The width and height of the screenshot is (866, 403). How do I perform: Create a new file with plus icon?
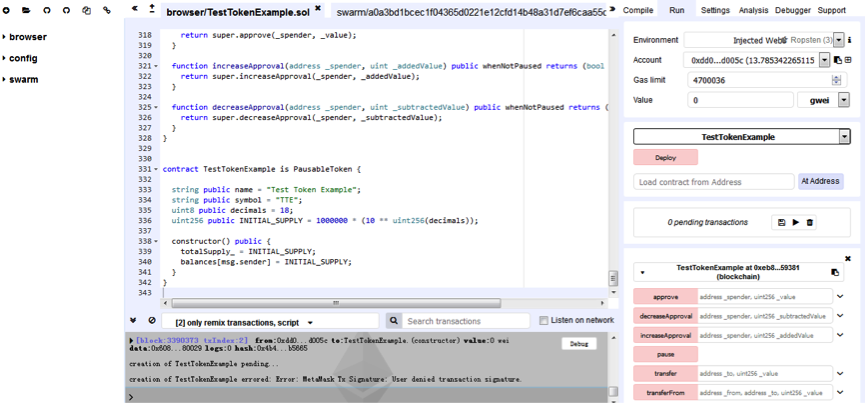click(7, 10)
